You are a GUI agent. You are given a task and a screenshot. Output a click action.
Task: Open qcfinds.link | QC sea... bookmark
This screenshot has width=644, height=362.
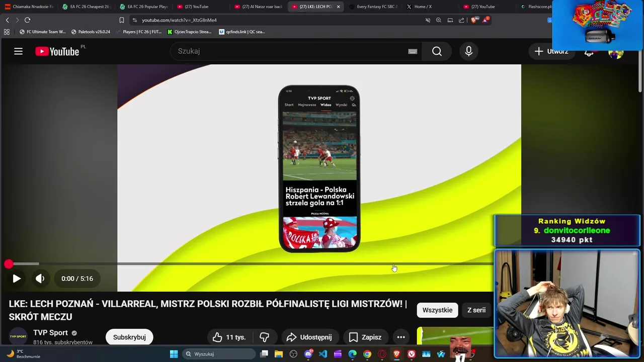click(x=242, y=32)
